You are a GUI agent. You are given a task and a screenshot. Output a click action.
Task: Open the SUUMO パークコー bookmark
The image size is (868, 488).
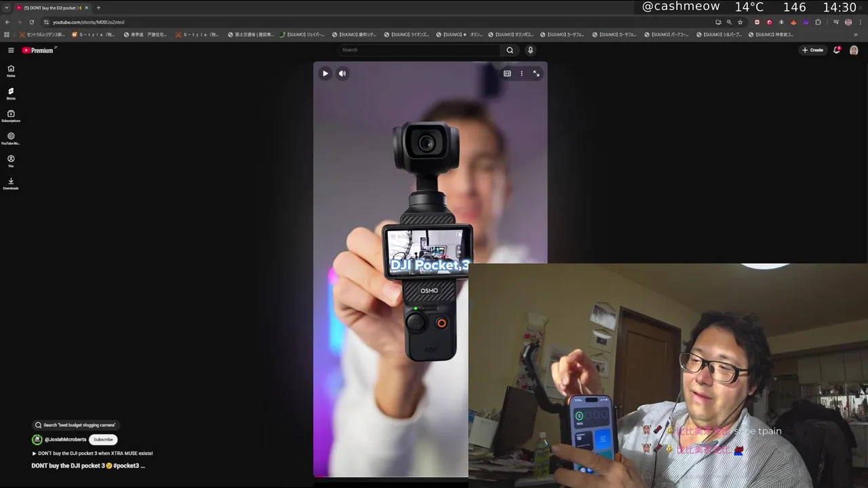coord(667,35)
